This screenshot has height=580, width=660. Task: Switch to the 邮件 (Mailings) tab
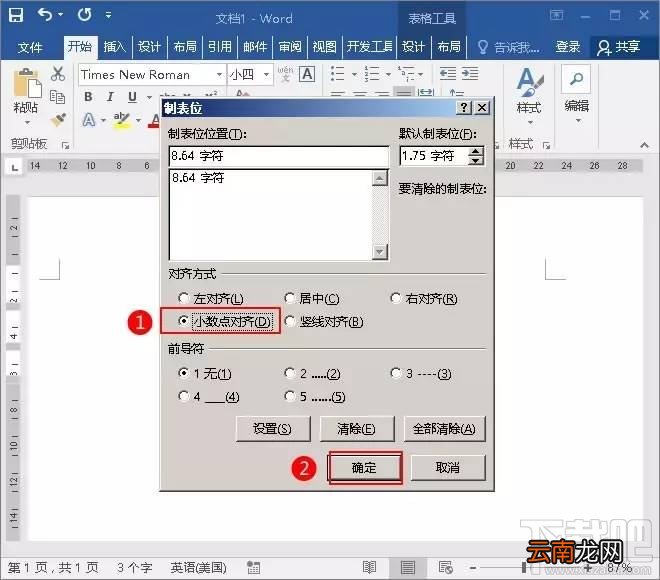pos(255,47)
